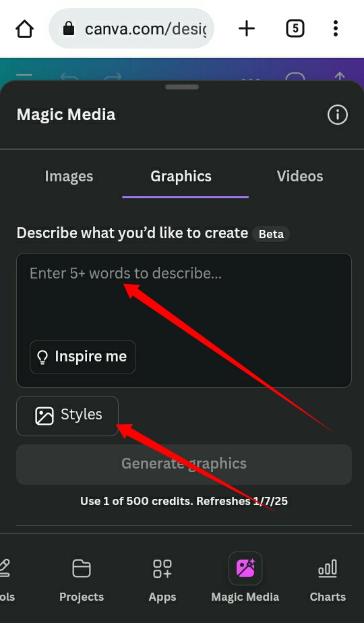The width and height of the screenshot is (364, 623).
Task: Select Magic Media in the bottom toolbar
Action: [245, 577]
